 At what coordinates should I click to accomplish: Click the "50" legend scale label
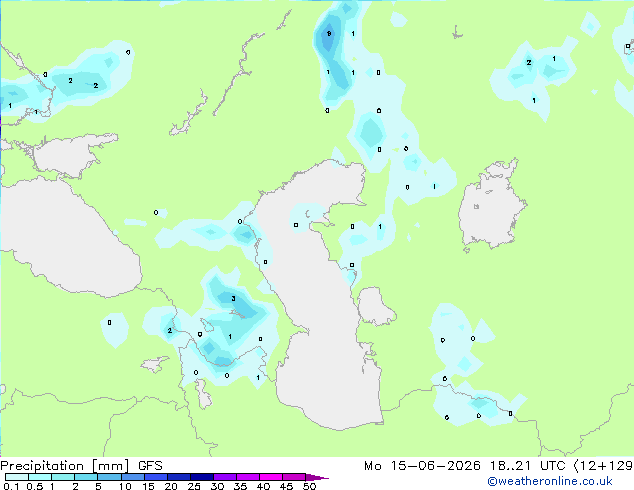(x=309, y=486)
